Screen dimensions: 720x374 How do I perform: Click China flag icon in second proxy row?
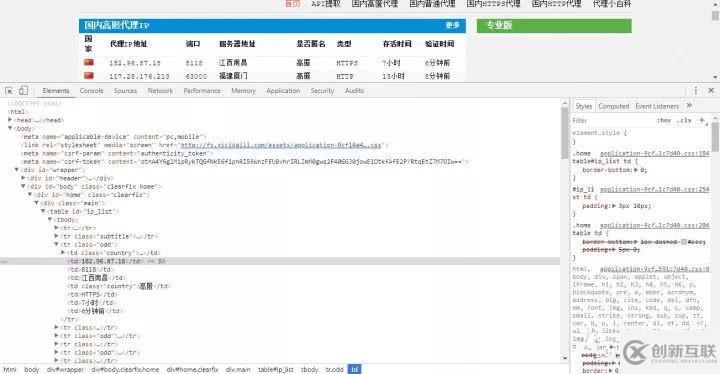coord(89,75)
